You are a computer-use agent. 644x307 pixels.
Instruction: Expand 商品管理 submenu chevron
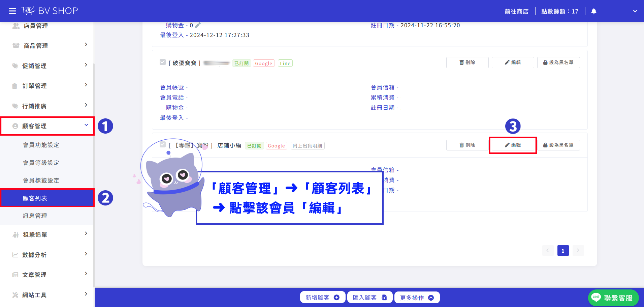pyautogui.click(x=86, y=45)
